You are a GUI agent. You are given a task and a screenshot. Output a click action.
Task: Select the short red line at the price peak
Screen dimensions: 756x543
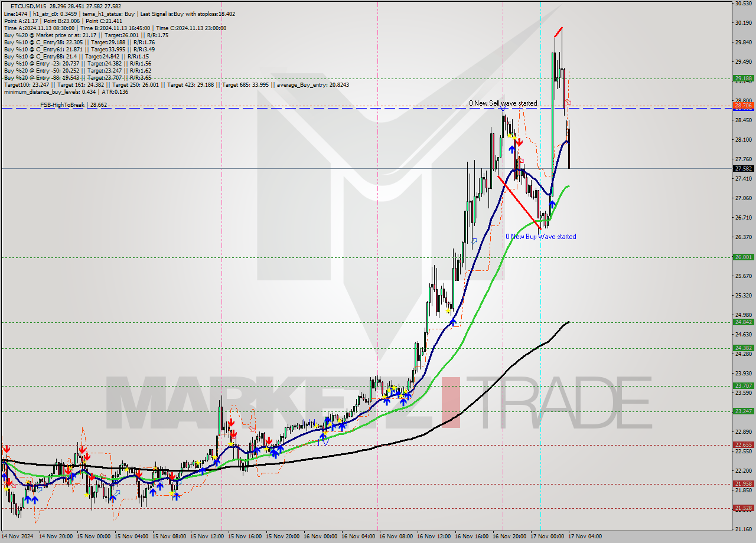tap(558, 32)
